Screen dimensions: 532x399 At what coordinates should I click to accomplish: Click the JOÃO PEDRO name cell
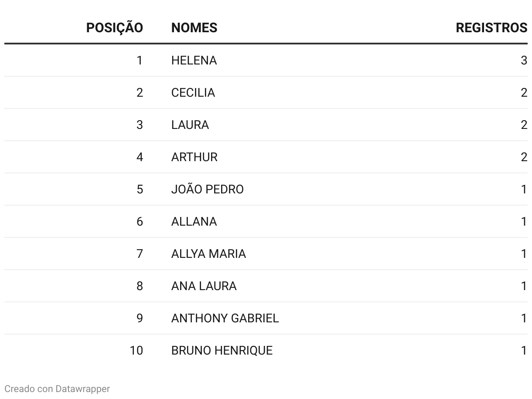(208, 189)
